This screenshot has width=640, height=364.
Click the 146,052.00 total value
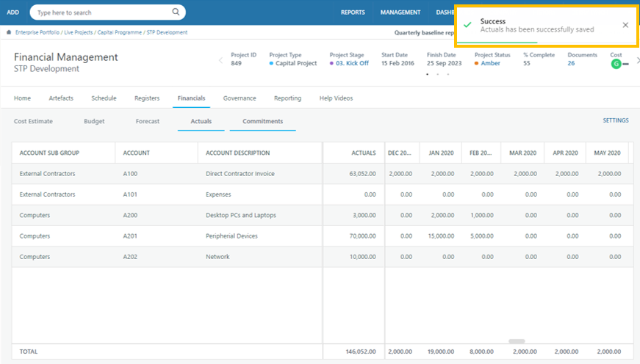point(361,352)
